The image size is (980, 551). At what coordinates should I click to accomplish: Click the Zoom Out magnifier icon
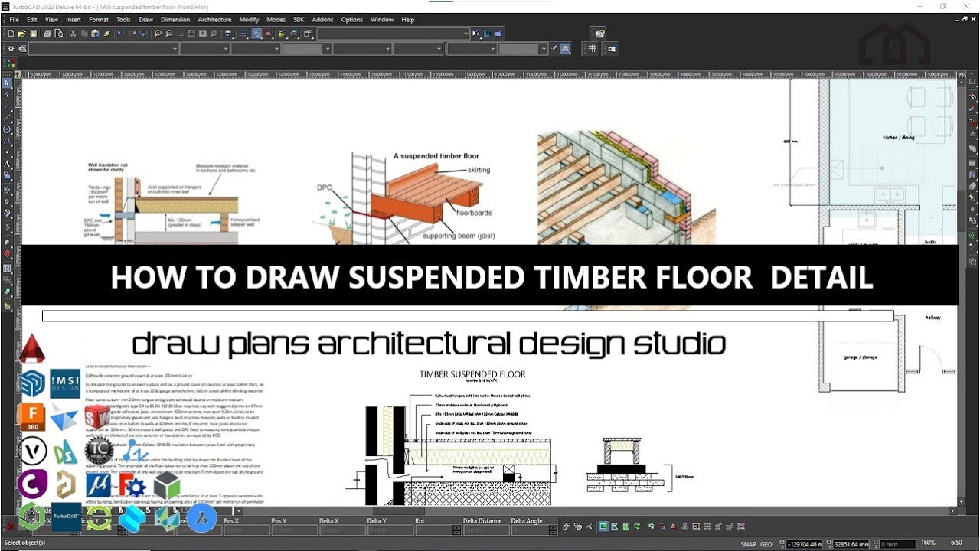point(169,34)
